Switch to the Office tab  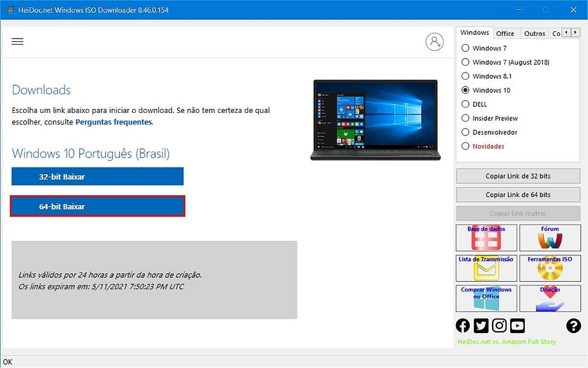coord(505,33)
